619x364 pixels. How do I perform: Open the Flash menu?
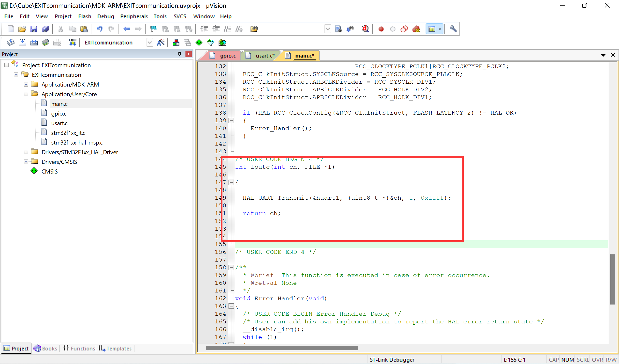pos(84,16)
